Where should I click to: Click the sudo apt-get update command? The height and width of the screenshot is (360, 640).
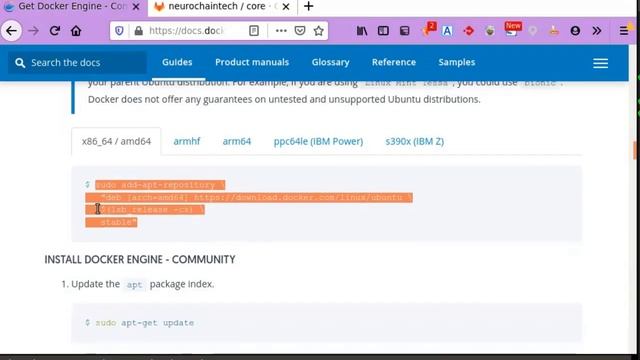pyautogui.click(x=144, y=323)
